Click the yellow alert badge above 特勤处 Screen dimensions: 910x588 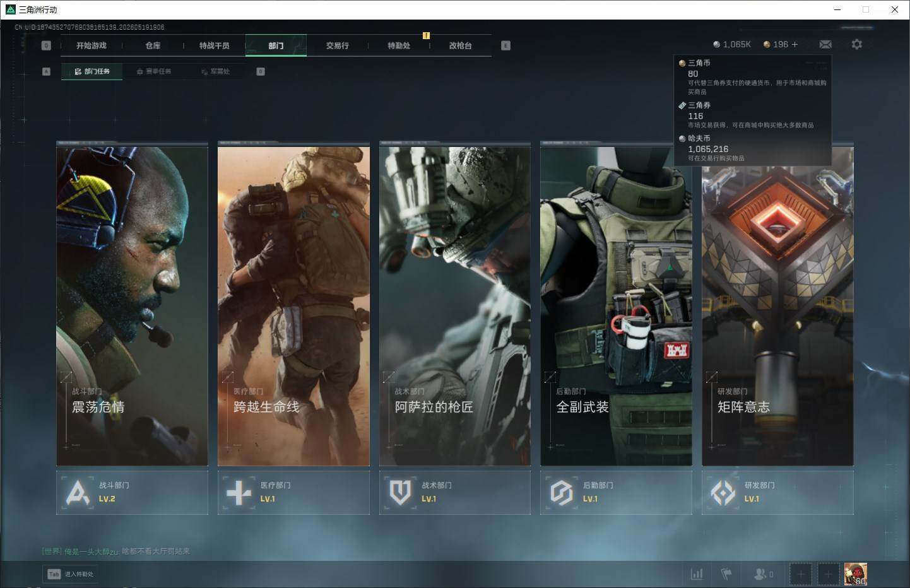click(x=426, y=35)
